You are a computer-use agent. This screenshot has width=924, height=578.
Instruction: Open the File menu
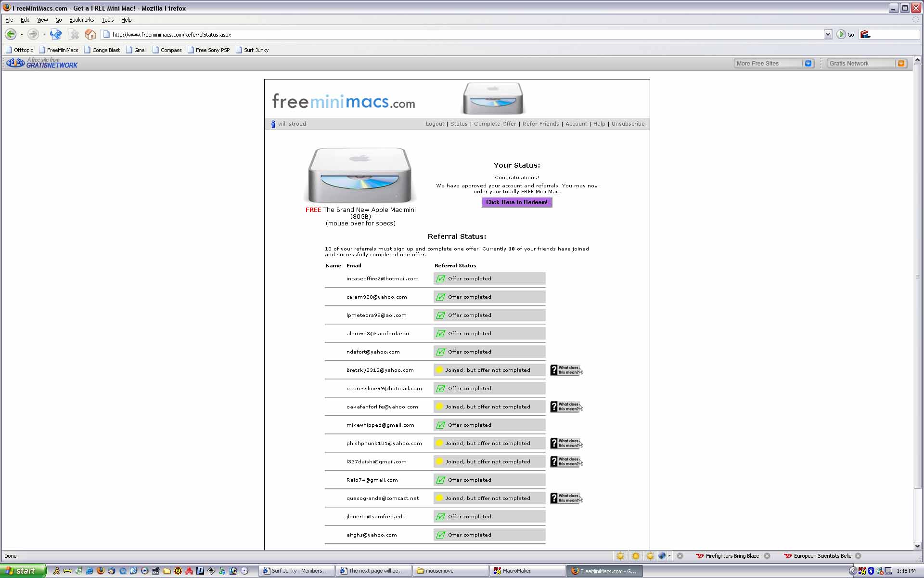[9, 20]
